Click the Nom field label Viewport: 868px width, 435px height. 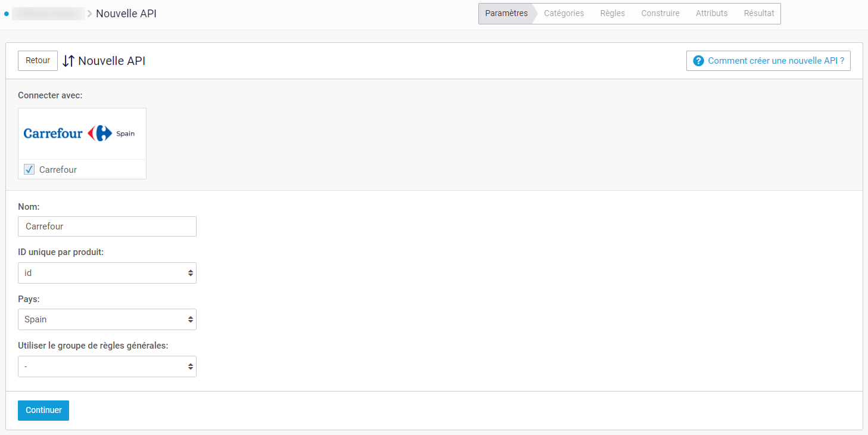point(29,207)
